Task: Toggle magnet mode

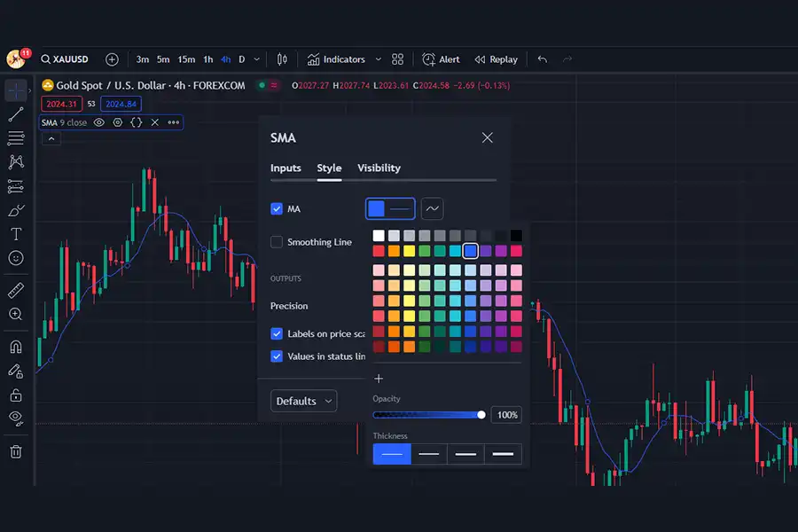Action: pyautogui.click(x=16, y=347)
